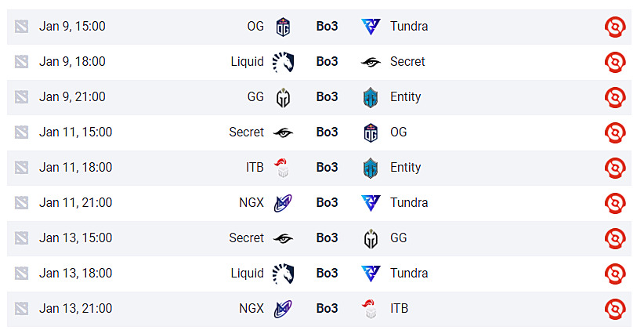Select the Jan 13, 15:00 match time
This screenshot has width=644, height=330.
75,238
